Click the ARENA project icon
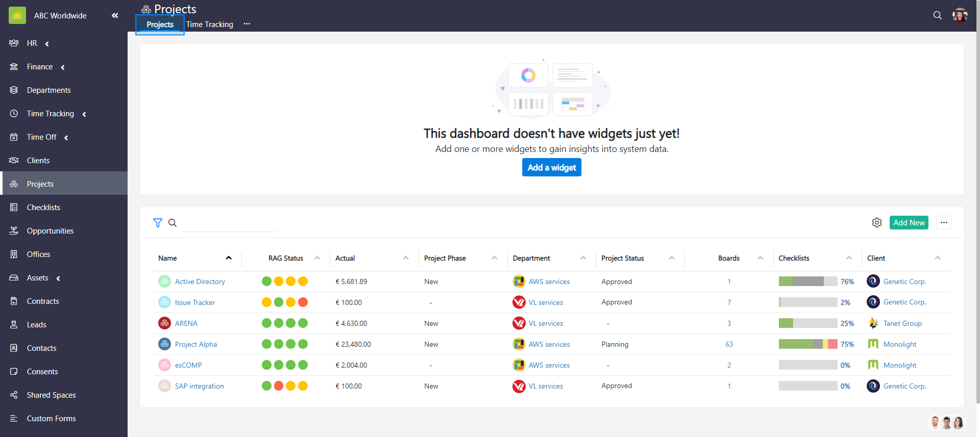Viewport: 980px width, 437px height. [x=164, y=323]
